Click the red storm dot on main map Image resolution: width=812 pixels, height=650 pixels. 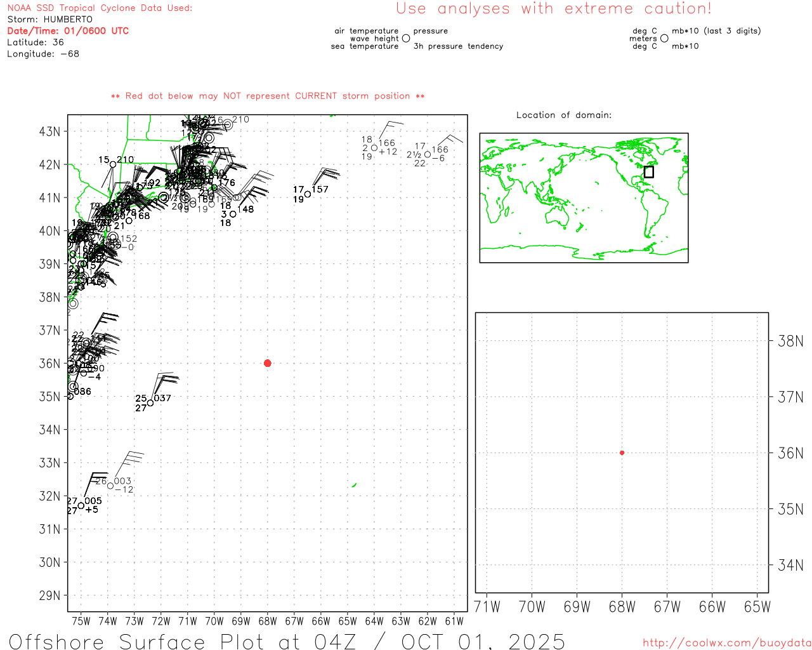tap(267, 363)
